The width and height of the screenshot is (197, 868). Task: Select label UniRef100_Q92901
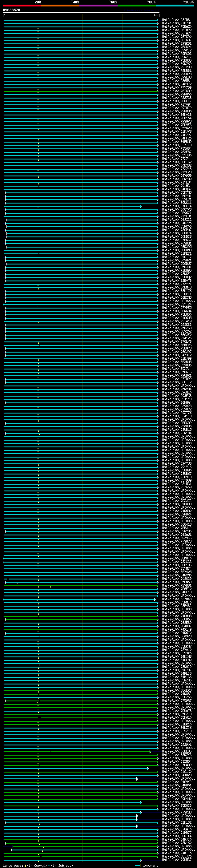[x=176, y=744]
